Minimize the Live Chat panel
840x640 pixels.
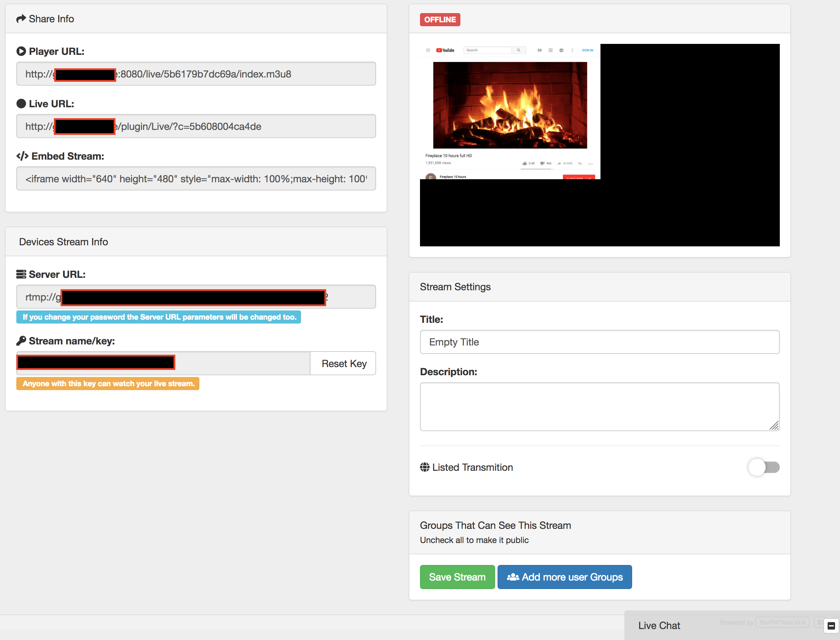coord(831,626)
